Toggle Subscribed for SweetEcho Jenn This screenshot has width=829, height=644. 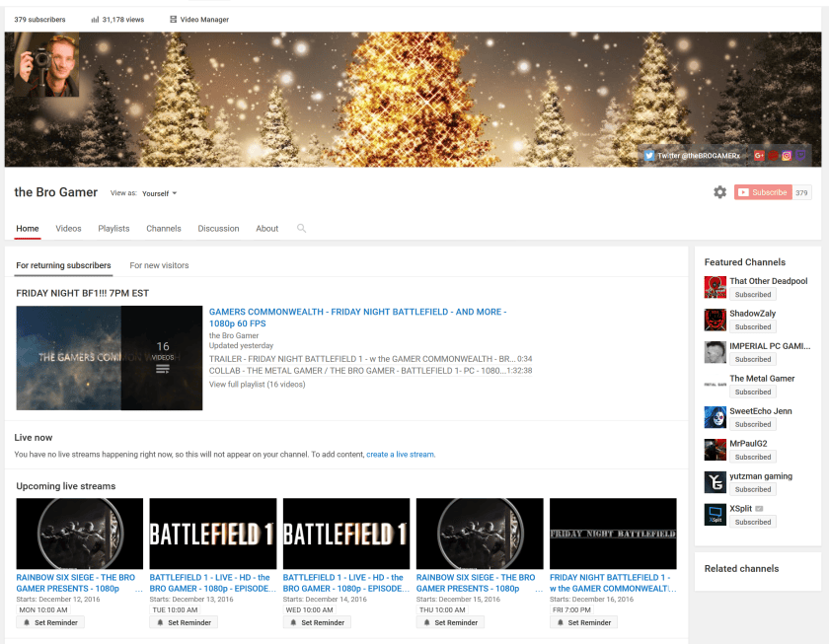point(753,424)
